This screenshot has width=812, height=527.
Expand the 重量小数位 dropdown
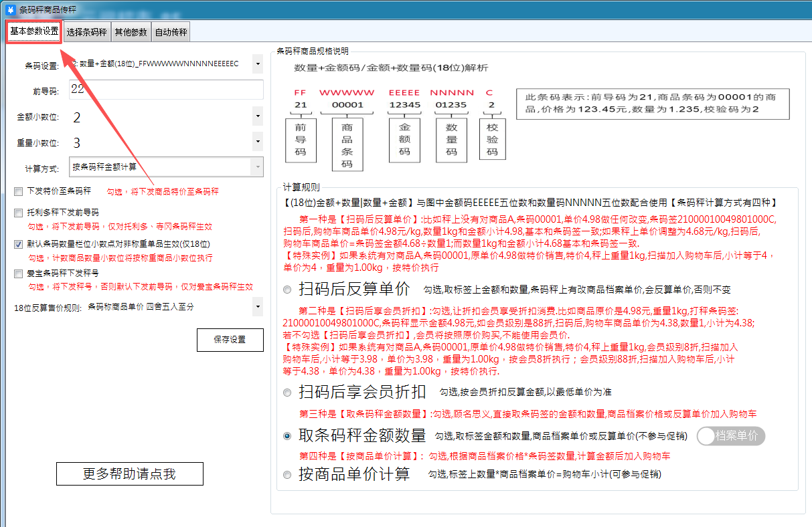pos(258,142)
